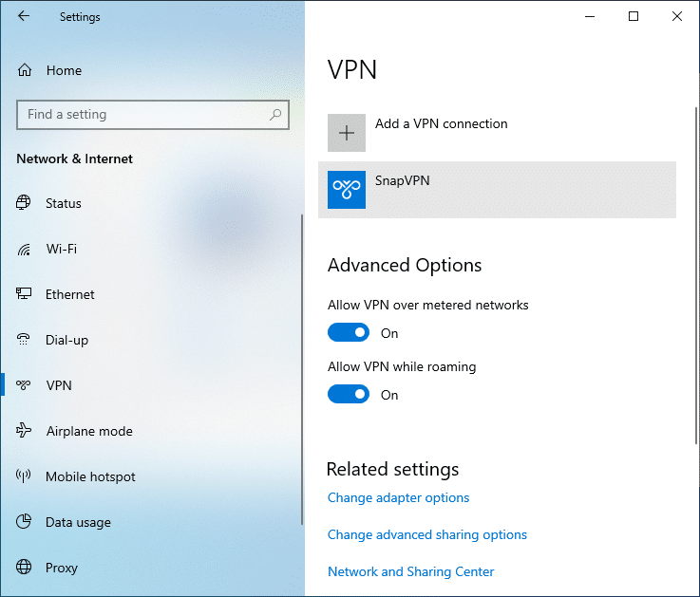Screen dimensions: 700x597
Task: Open Network and Sharing Center link
Action: pos(410,571)
